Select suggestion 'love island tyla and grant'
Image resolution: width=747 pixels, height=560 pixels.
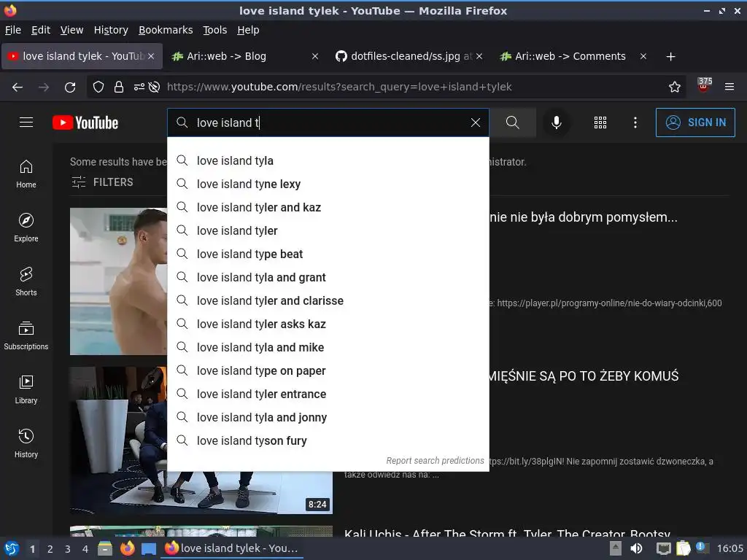pos(328,277)
